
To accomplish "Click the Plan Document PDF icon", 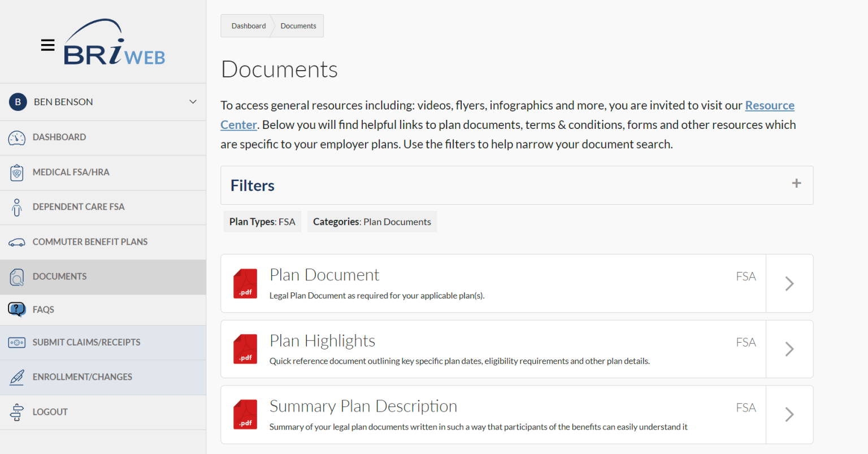I will click(x=245, y=283).
